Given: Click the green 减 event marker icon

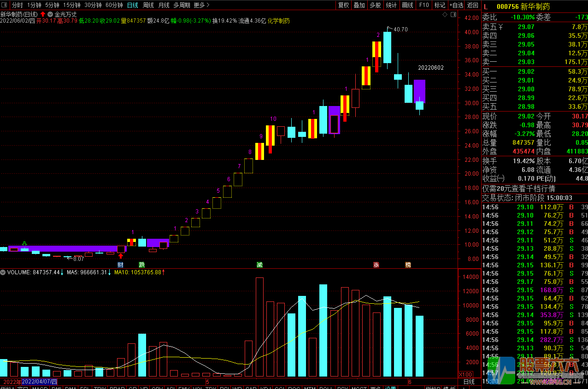Looking at the screenshot, I should click(x=259, y=265).
